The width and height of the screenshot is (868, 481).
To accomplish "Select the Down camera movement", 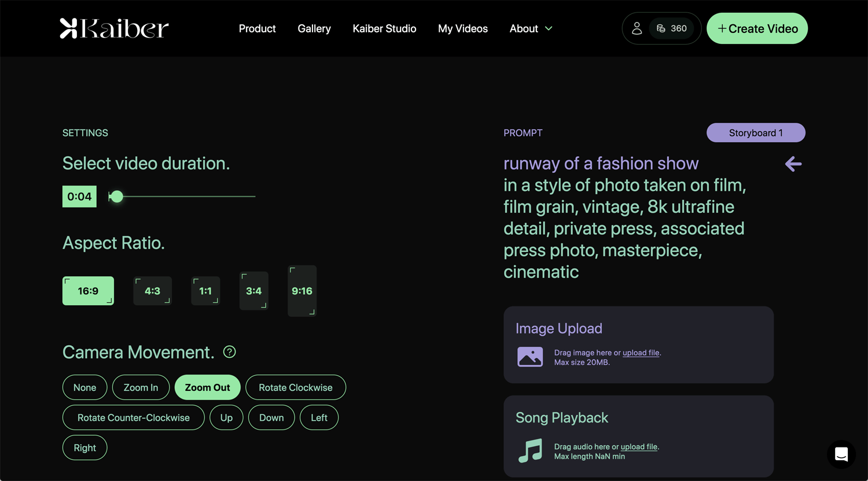I will pyautogui.click(x=271, y=417).
